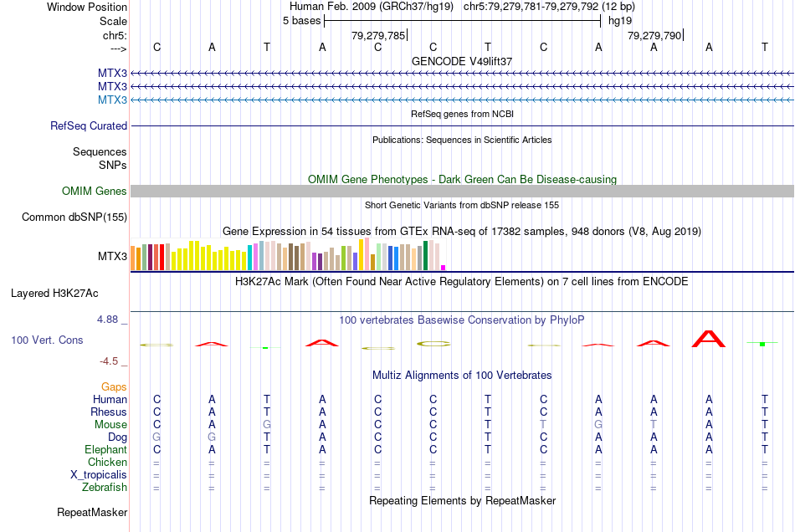Click the 79,279,785 ruler position marker
This screenshot has width=795, height=532.
(x=378, y=35)
